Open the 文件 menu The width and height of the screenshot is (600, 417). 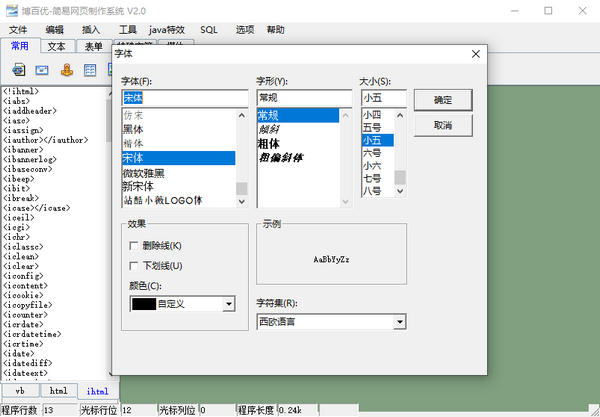pos(19,30)
